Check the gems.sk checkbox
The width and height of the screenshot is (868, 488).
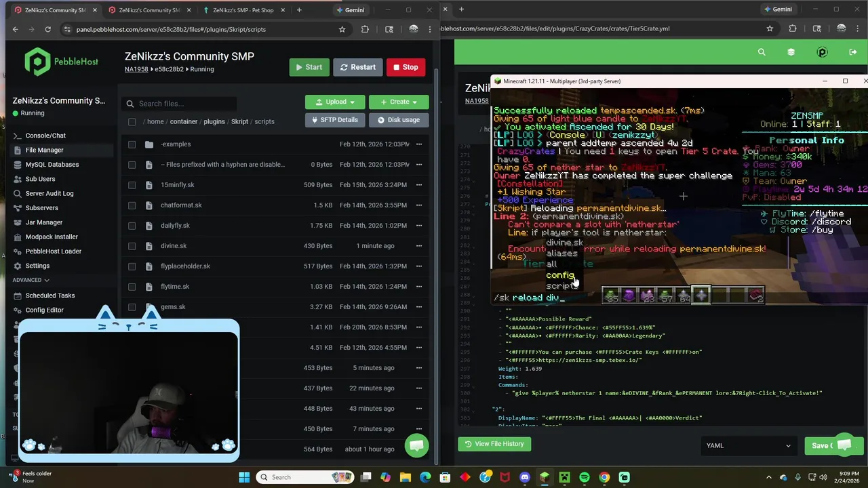[132, 307]
